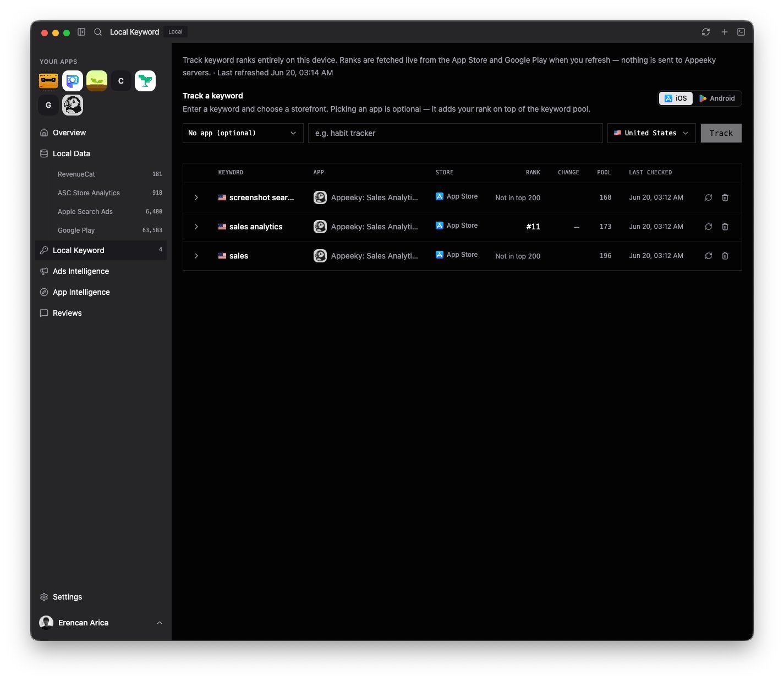Toggle the sidebar panel icon

click(x=81, y=32)
